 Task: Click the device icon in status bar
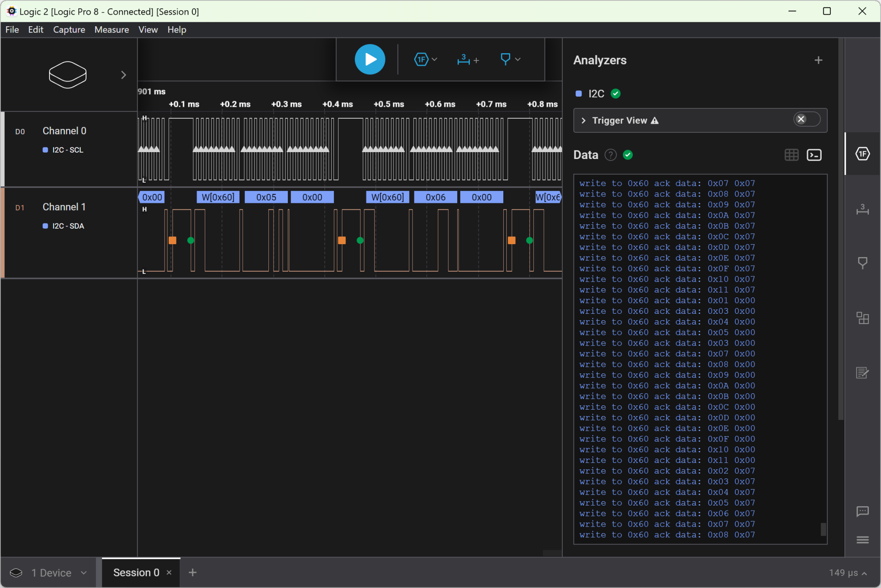click(x=16, y=573)
